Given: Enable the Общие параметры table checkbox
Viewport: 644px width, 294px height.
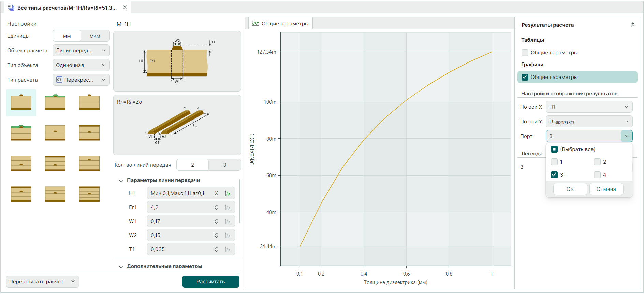Looking at the screenshot, I should 525,53.
